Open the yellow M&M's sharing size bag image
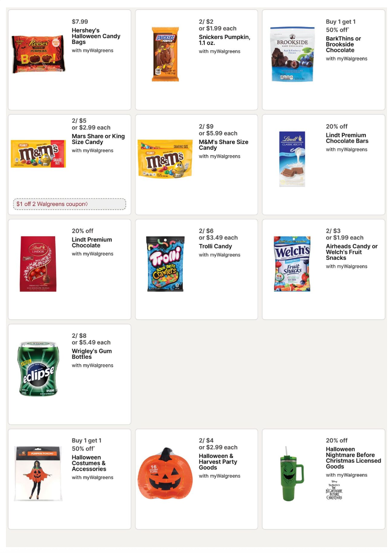Image resolution: width=392 pixels, height=553 pixels. [x=165, y=158]
